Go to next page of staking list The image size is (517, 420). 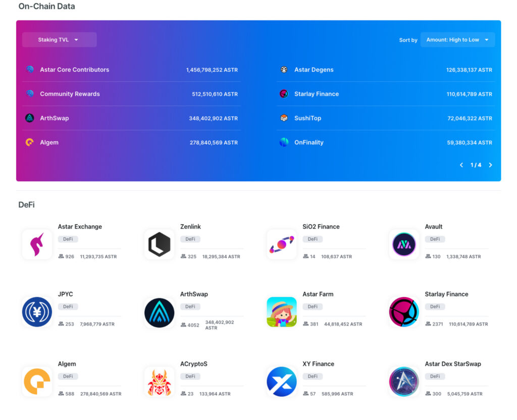click(490, 165)
